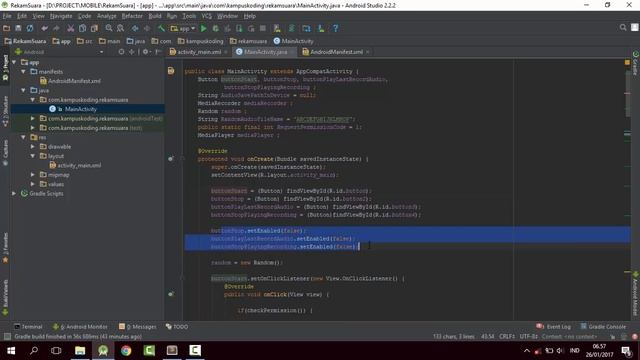Viewport: 640px width, 360px height.
Task: Click the SDK Manager download icon
Action: tap(321, 28)
